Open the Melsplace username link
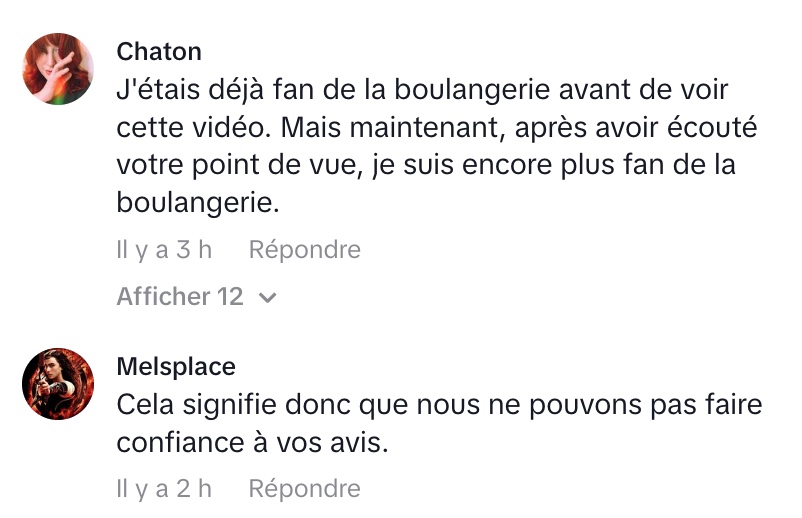This screenshot has height=518, width=802. click(176, 367)
